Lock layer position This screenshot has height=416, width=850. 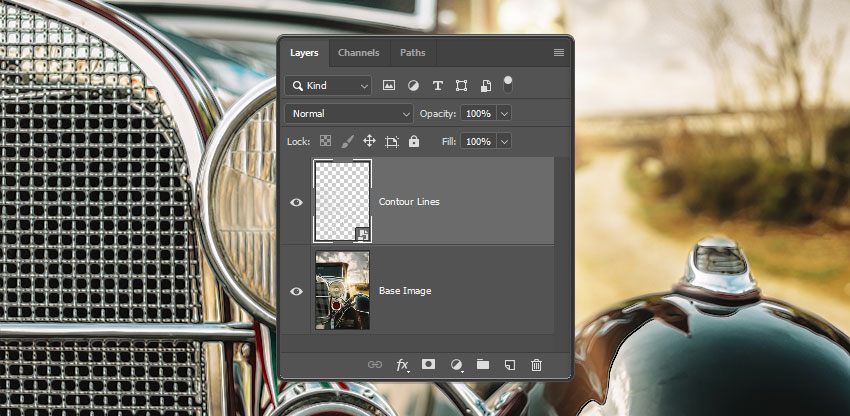[369, 142]
